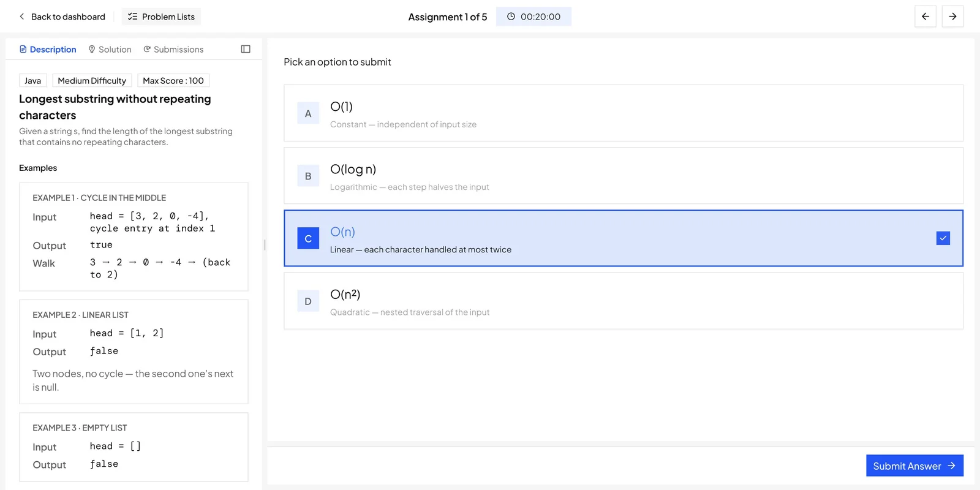
Task: Click the clock icon in timer
Action: [511, 17]
